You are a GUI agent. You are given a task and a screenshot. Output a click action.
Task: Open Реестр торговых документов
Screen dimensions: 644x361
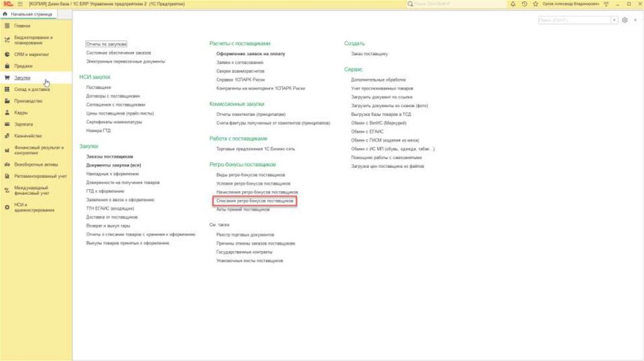(x=245, y=235)
